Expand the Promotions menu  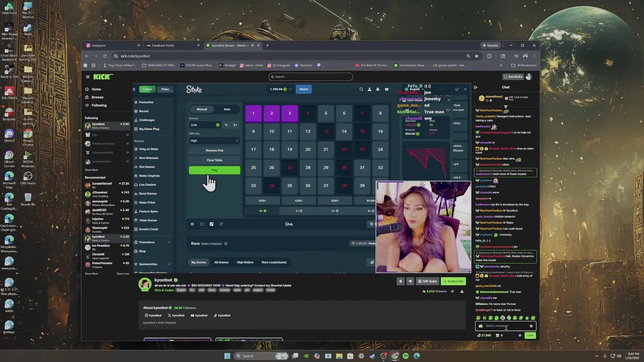click(154, 242)
